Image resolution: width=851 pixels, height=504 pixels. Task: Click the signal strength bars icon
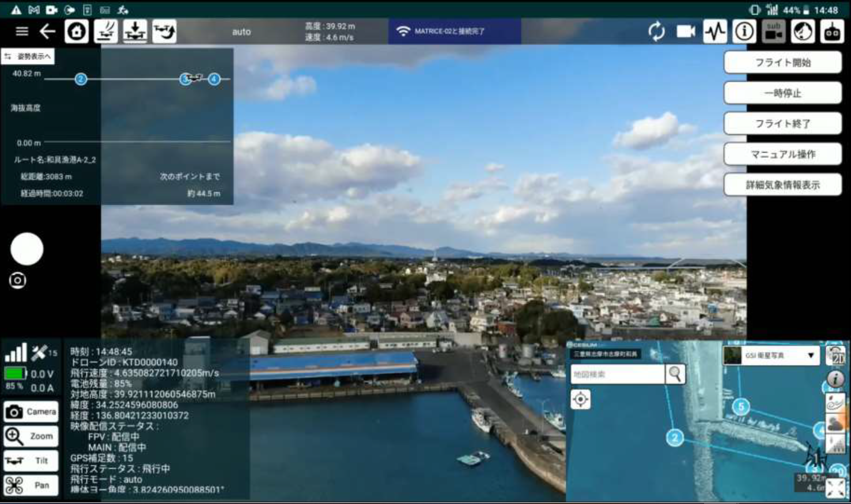point(16,352)
